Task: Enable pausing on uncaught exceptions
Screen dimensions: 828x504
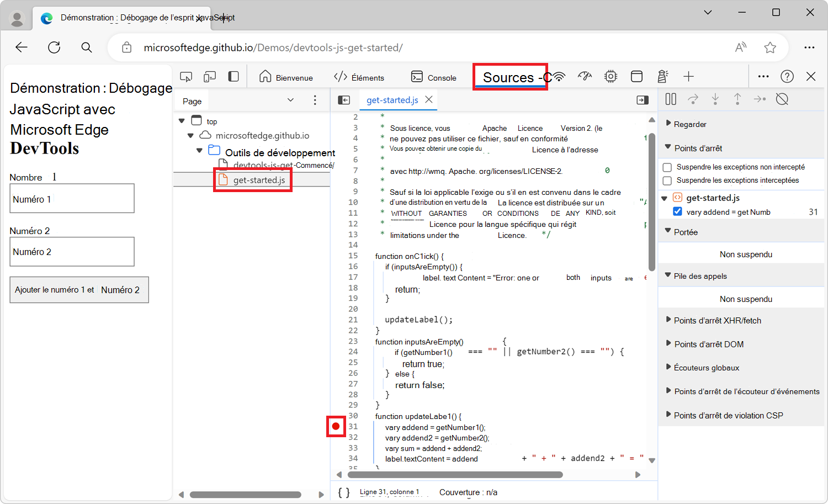Action: point(667,167)
